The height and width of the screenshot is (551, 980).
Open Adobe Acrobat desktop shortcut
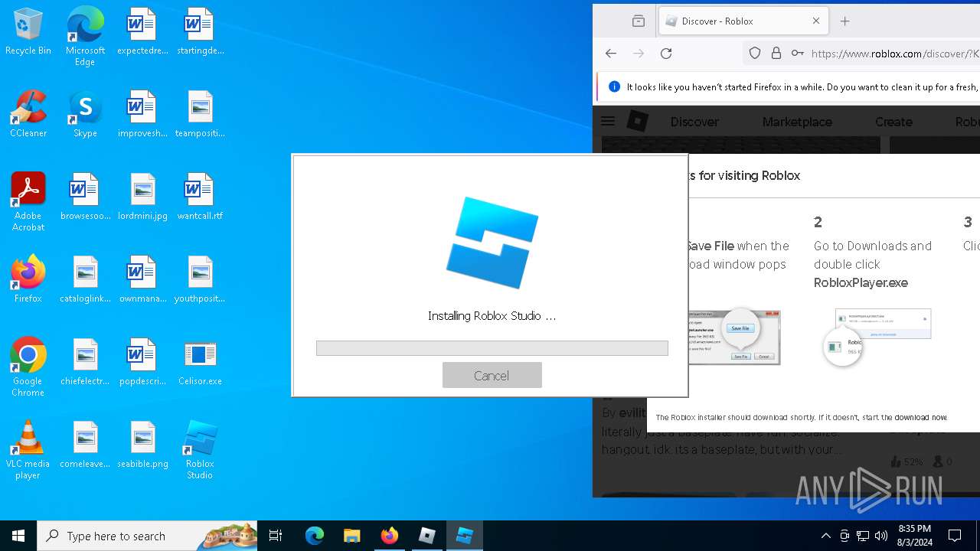pyautogui.click(x=28, y=202)
